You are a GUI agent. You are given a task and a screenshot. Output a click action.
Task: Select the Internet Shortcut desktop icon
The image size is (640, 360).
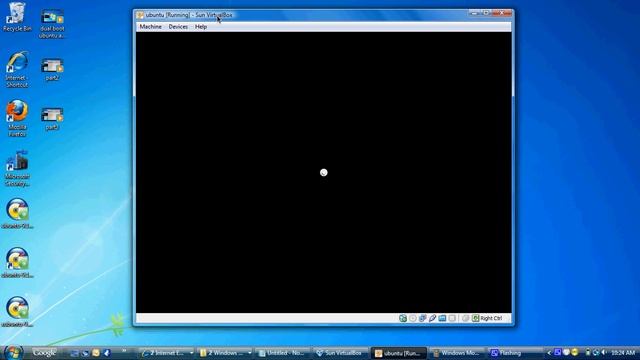click(x=17, y=69)
